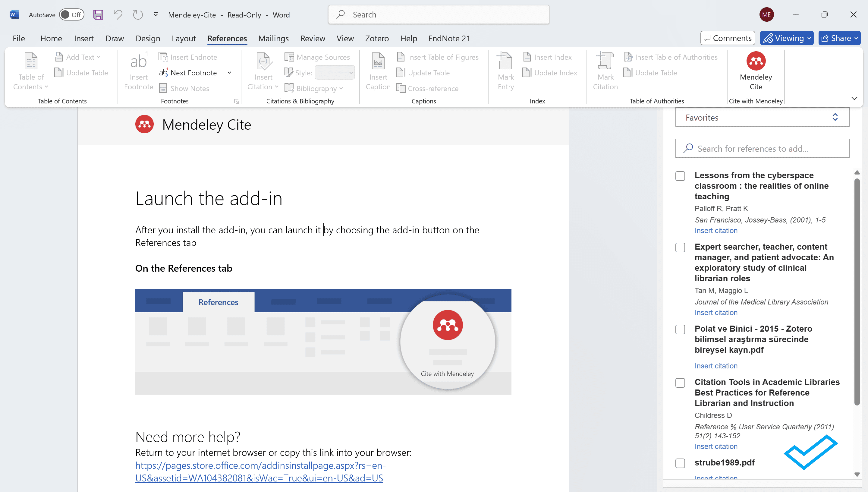Click Update Table in Table of Authorities group
The width and height of the screenshot is (868, 492).
tap(650, 73)
